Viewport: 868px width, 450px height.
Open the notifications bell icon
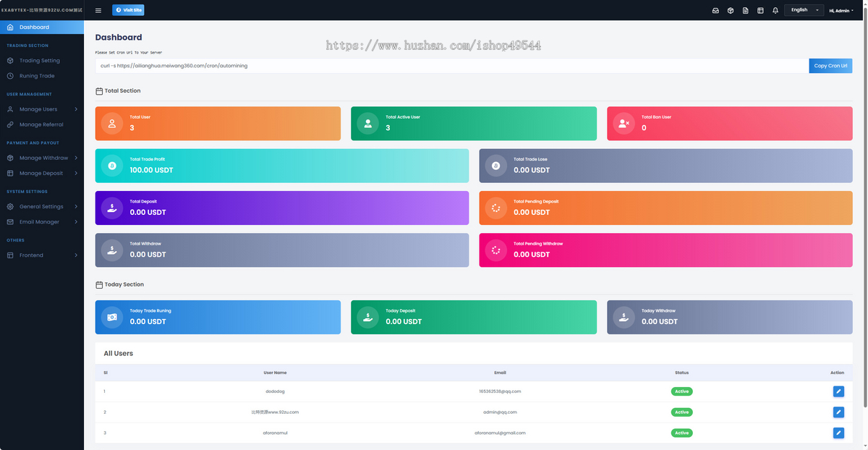point(775,10)
